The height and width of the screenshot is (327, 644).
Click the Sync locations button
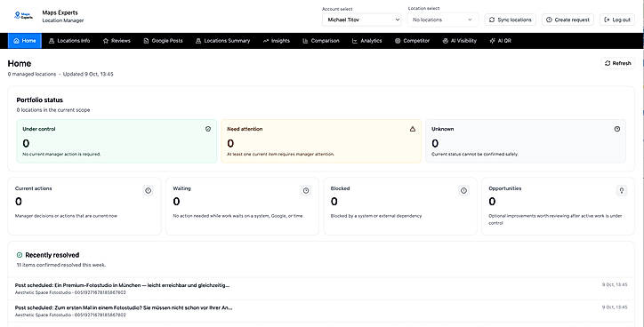click(x=511, y=20)
